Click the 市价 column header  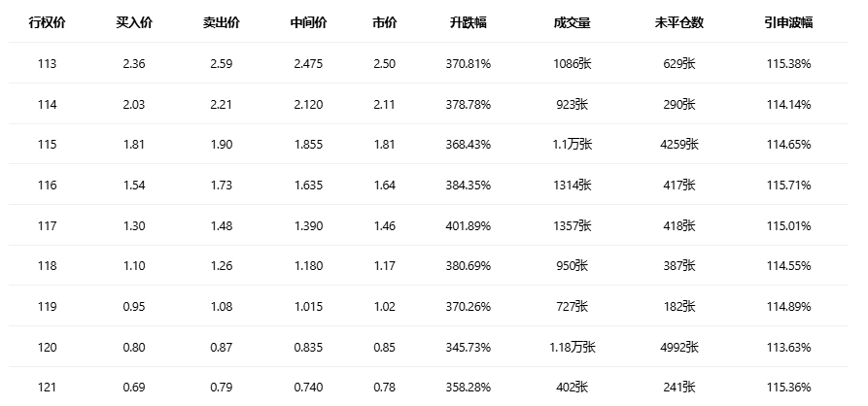(384, 22)
